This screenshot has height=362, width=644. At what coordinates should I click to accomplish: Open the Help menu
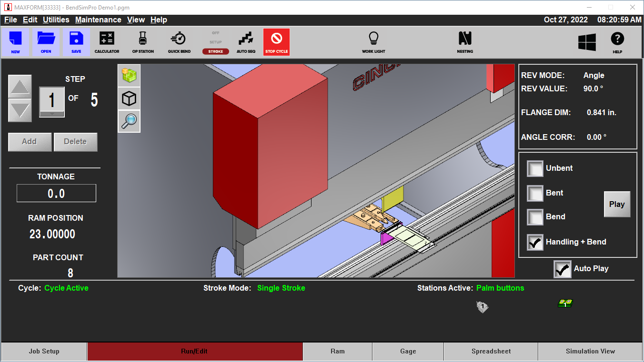(159, 20)
